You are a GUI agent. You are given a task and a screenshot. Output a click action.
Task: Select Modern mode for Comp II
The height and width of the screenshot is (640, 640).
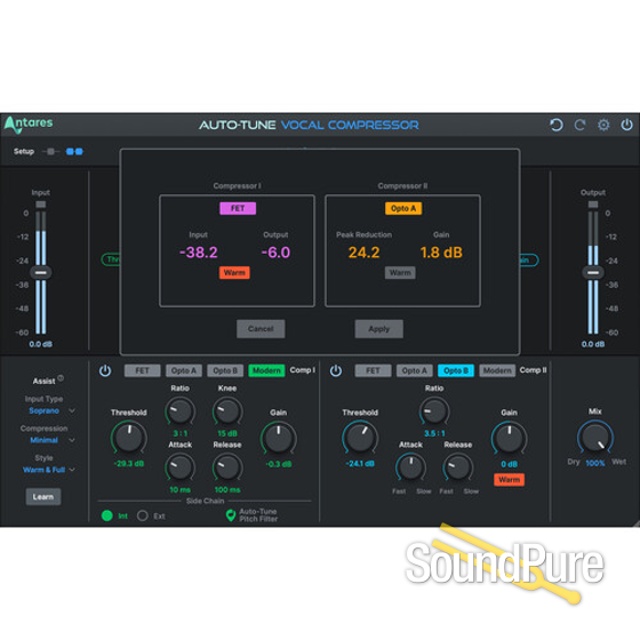tap(497, 371)
